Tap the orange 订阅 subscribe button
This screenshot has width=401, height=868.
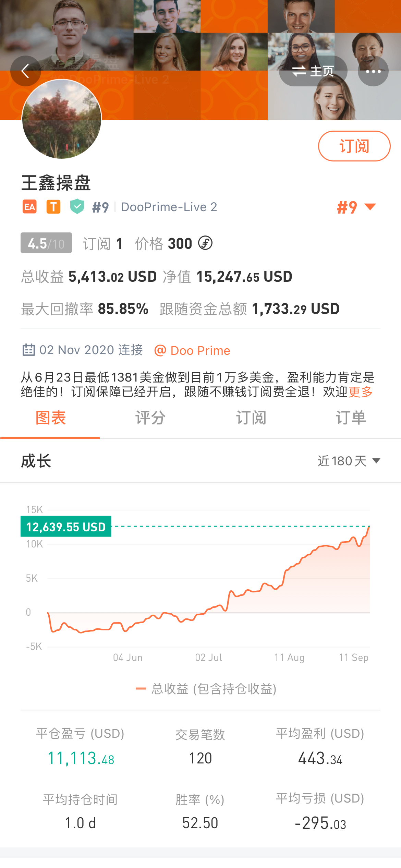coord(354,146)
